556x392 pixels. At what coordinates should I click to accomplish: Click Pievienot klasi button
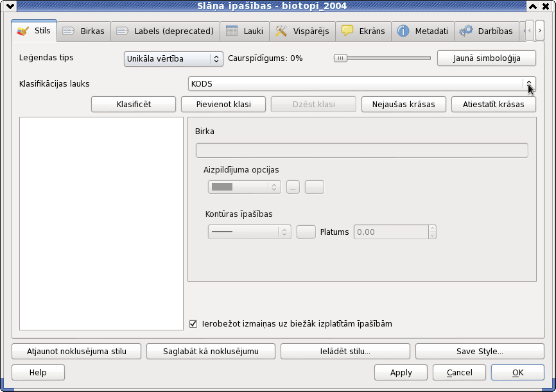(x=223, y=105)
